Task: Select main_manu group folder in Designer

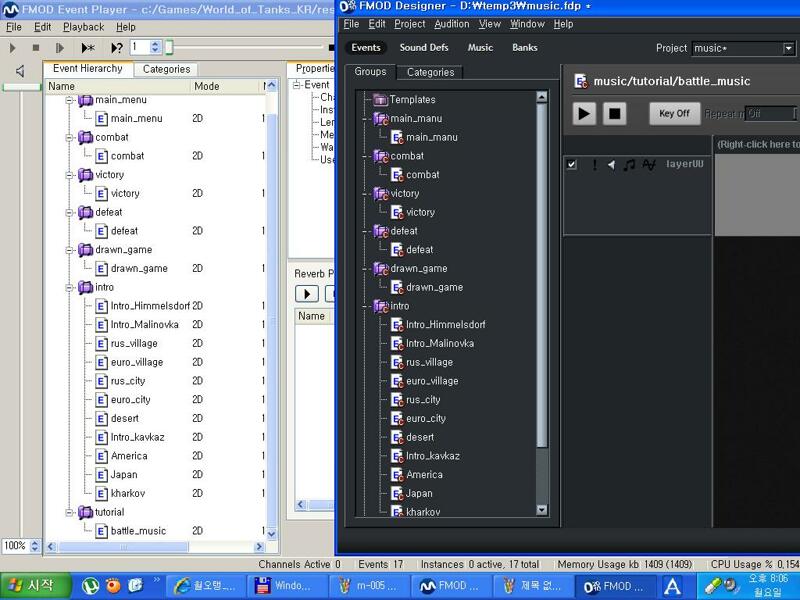Action: tap(381, 118)
